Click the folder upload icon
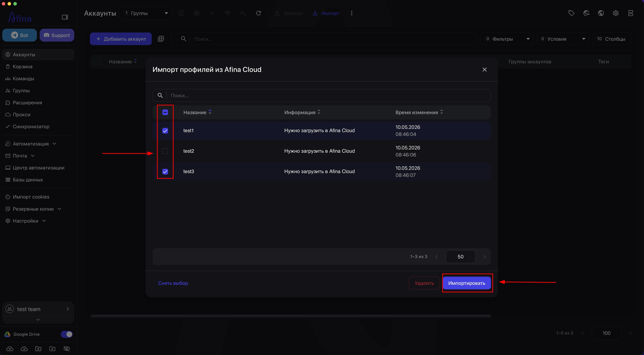 tap(38, 348)
